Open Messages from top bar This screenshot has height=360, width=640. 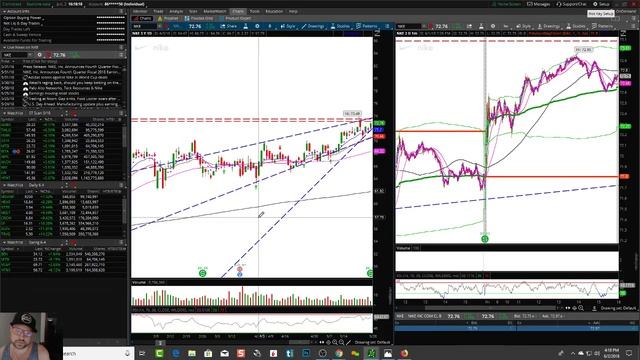click(x=538, y=4)
